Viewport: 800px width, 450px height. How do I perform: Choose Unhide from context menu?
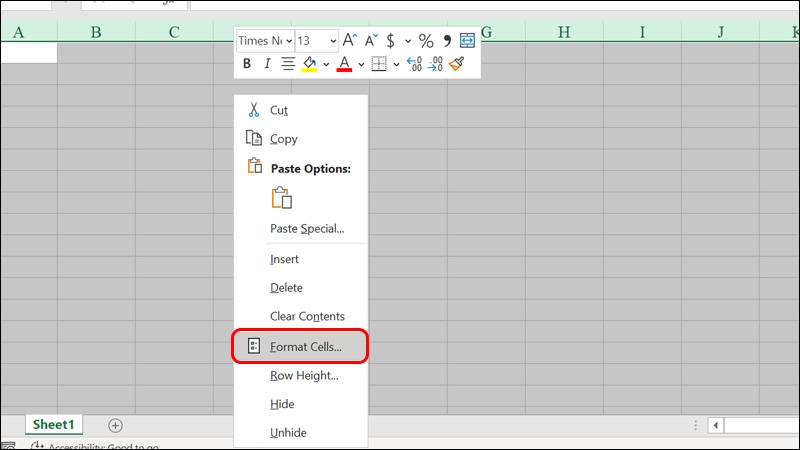[301, 432]
